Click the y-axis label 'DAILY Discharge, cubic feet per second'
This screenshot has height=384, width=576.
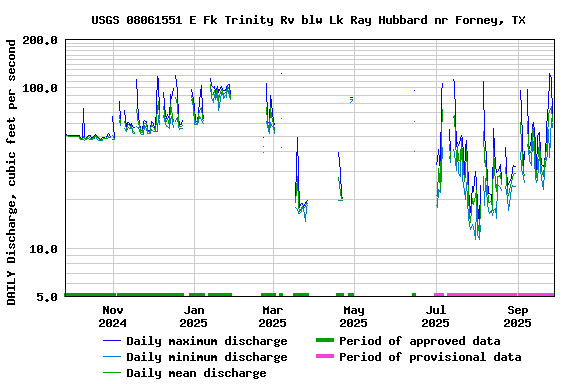(x=11, y=172)
